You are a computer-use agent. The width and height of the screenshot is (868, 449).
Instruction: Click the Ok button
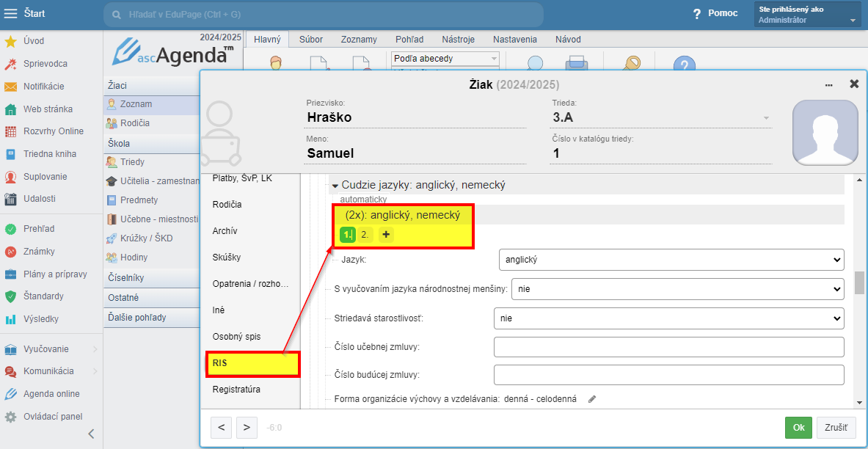click(x=798, y=428)
